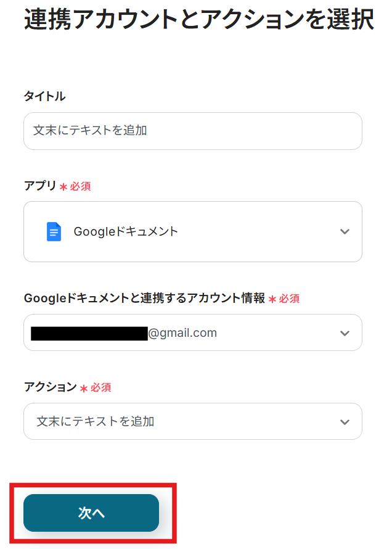The height and width of the screenshot is (549, 392).
Task: Click the タイトル field label
Action: coord(44,96)
